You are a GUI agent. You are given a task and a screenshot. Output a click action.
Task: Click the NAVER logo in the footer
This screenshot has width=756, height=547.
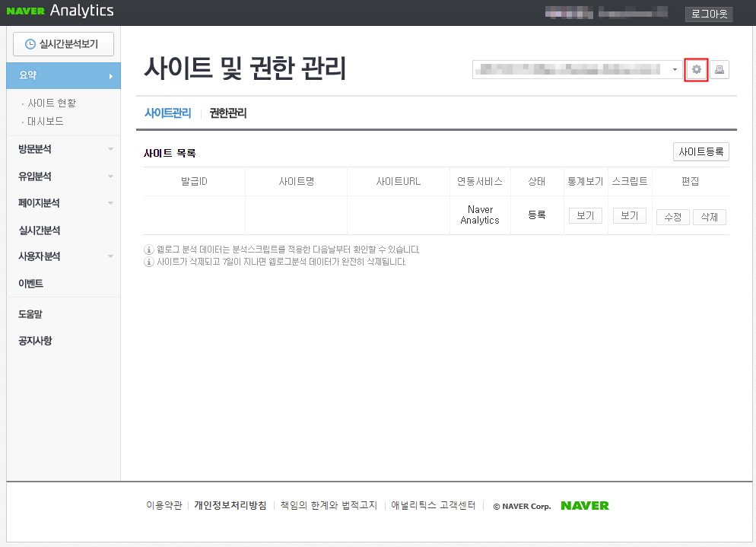[584, 505]
